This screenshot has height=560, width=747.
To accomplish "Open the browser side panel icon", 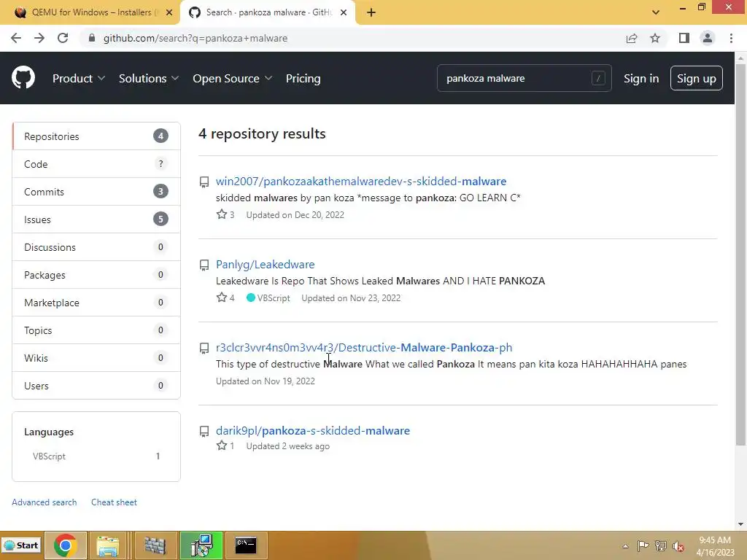I will click(684, 38).
